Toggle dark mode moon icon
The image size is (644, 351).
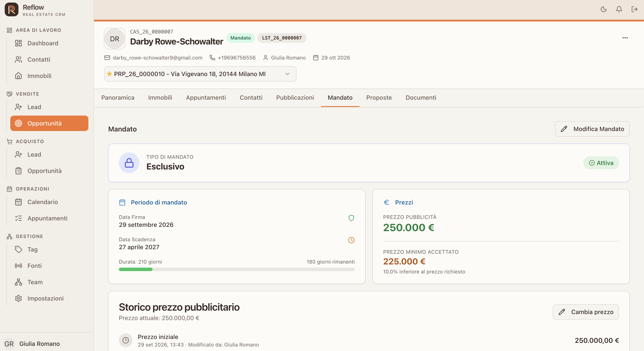(x=603, y=9)
